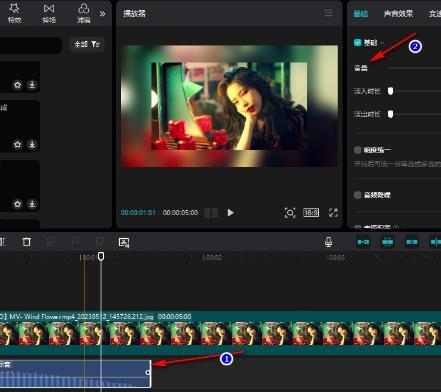This screenshot has width=441, height=392.
Task: Open the 转场 transitions tab
Action: tap(49, 13)
